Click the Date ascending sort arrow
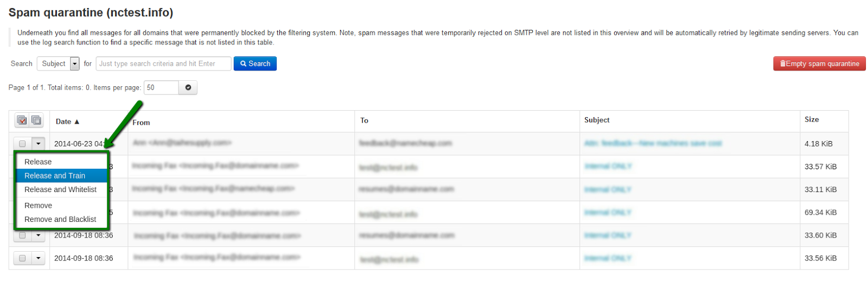The height and width of the screenshot is (281, 868). (77, 122)
